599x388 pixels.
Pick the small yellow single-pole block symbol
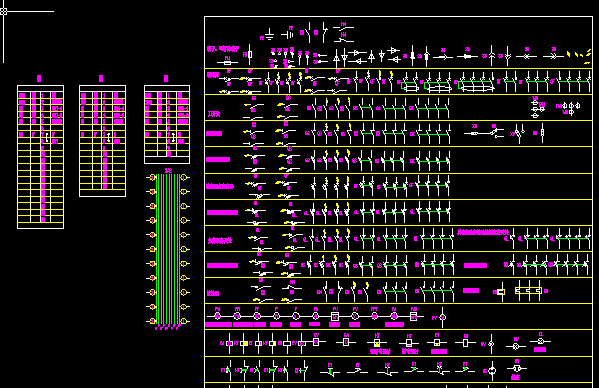(x=501, y=292)
